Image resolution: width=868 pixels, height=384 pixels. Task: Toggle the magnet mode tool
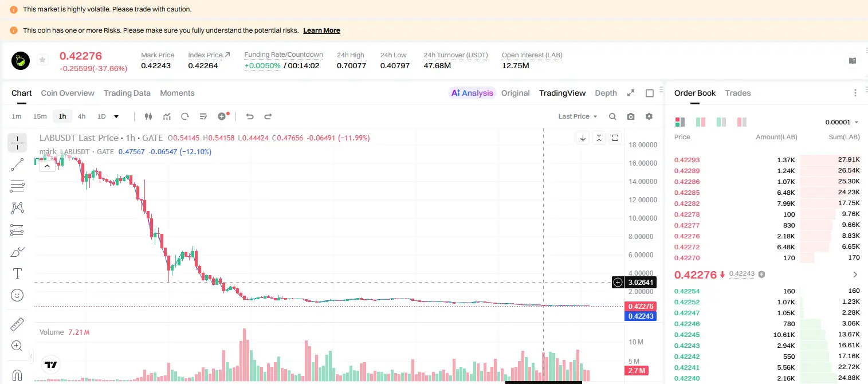coord(17,375)
